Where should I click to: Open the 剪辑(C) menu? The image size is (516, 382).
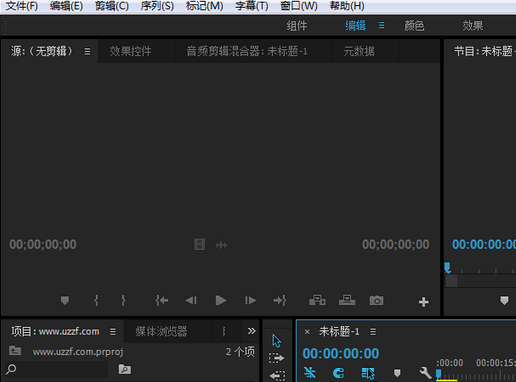[112, 6]
